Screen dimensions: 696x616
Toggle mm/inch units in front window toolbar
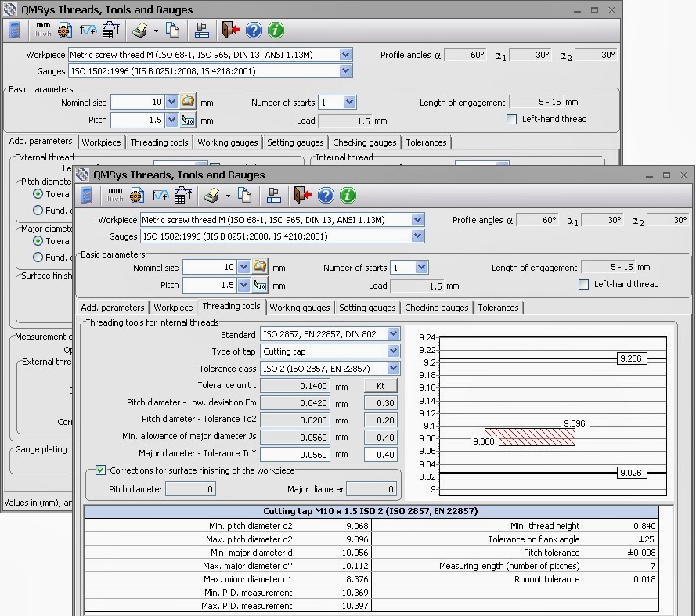pyautogui.click(x=115, y=195)
